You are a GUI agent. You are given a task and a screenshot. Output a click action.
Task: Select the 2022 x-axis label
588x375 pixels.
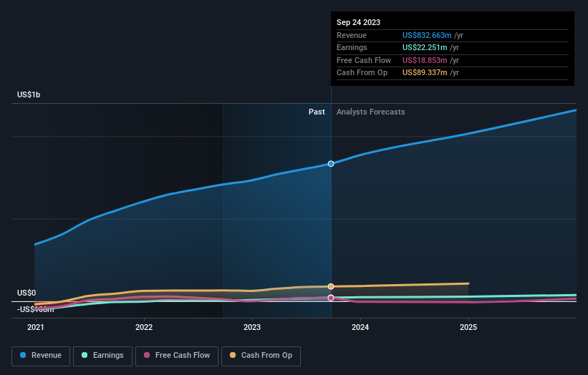tap(144, 328)
